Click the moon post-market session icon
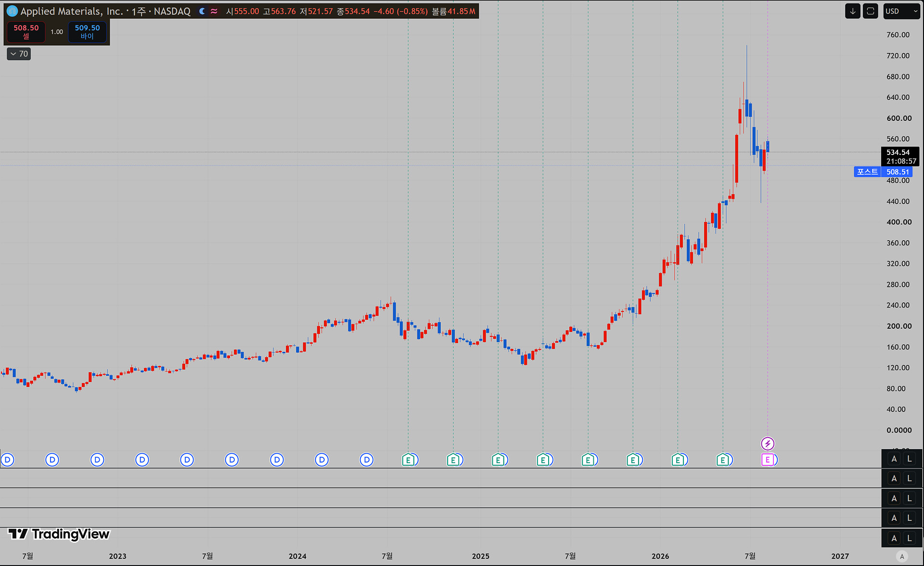924x566 pixels. pyautogui.click(x=202, y=11)
